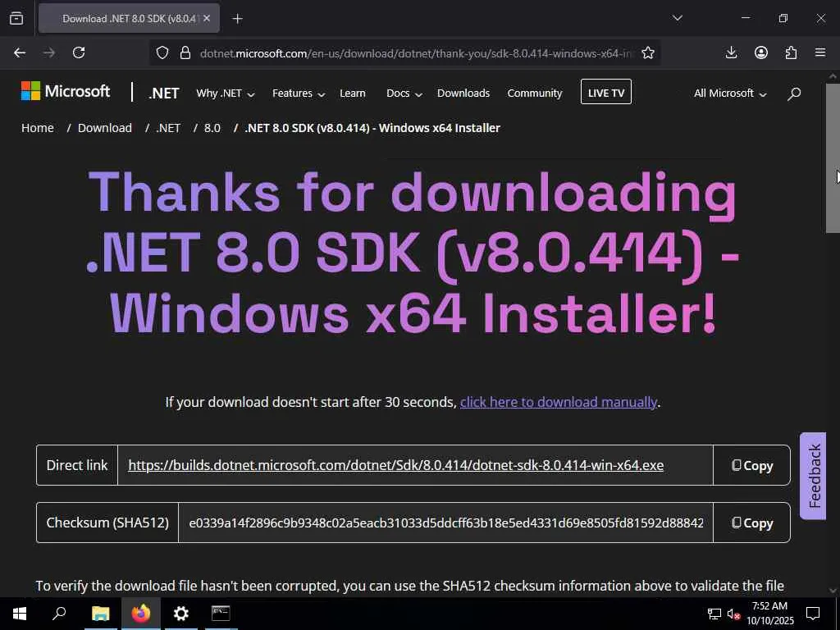Image resolution: width=840 pixels, height=630 pixels.
Task: Copy the direct link
Action: coord(751,465)
